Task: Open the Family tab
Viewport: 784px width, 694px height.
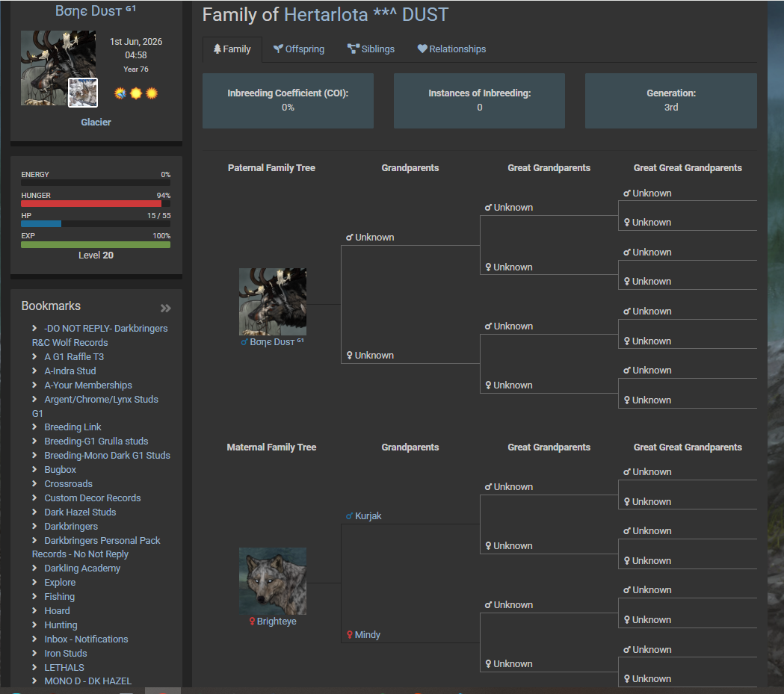Action: tap(232, 49)
